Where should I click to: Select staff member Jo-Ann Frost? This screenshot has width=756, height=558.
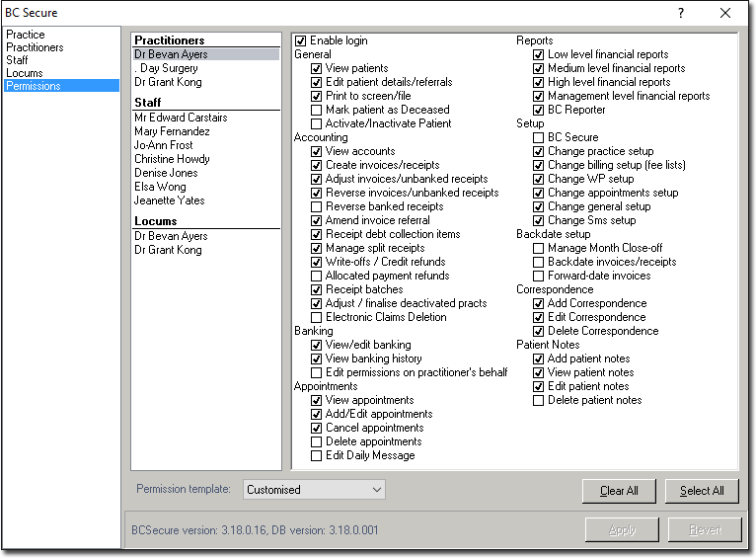[x=164, y=145]
